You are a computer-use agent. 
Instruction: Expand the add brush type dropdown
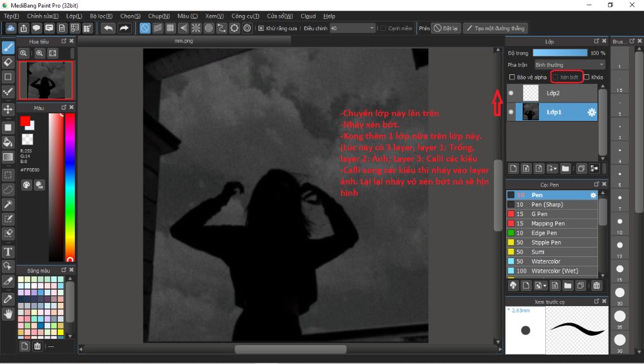point(545,286)
